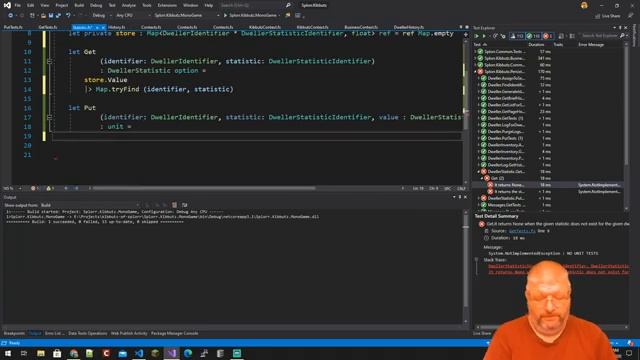Select the failing 'It returns None' test
The image size is (640, 360).
(548, 185)
